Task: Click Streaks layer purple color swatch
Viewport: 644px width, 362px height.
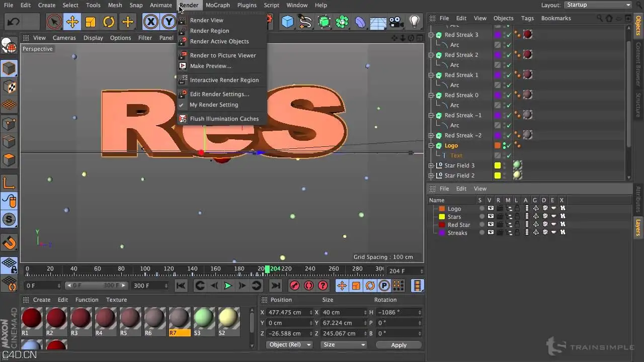Action: pyautogui.click(x=442, y=233)
